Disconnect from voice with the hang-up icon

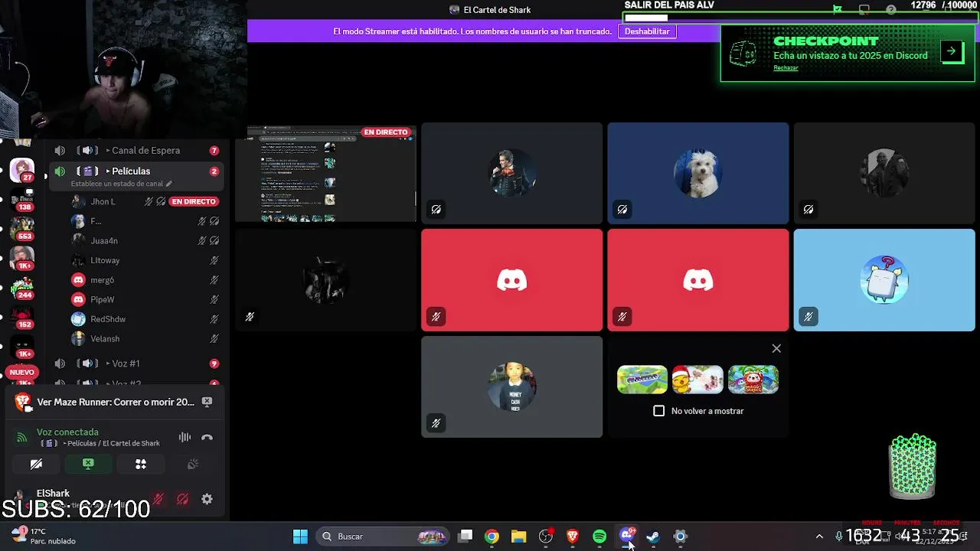(207, 438)
